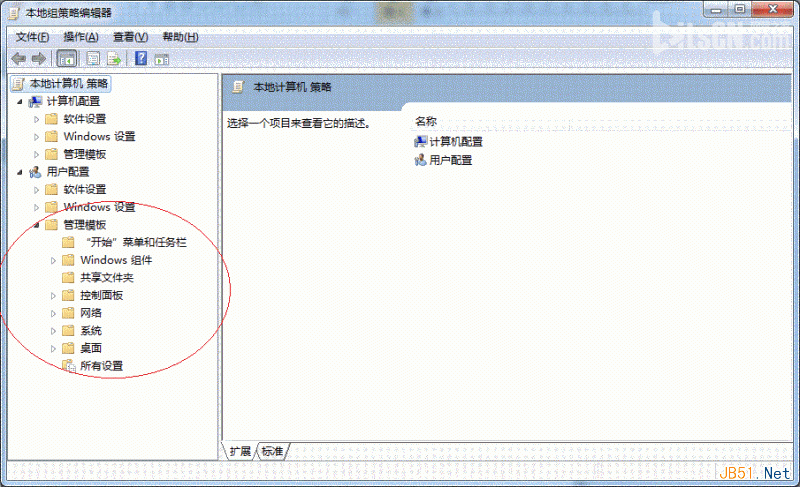Switch to the 标准 tab
Image resolution: width=800 pixels, height=487 pixels.
coord(272,451)
